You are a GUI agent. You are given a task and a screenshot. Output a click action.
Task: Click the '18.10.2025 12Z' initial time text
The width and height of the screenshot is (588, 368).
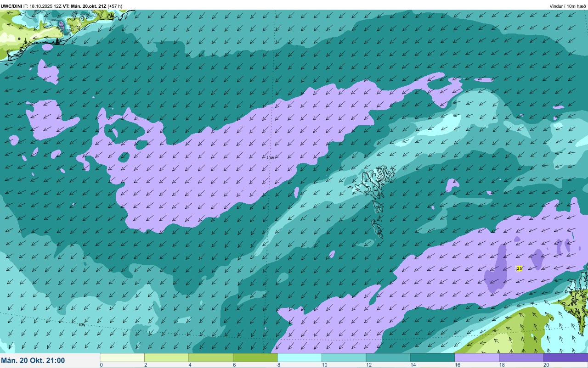point(45,6)
